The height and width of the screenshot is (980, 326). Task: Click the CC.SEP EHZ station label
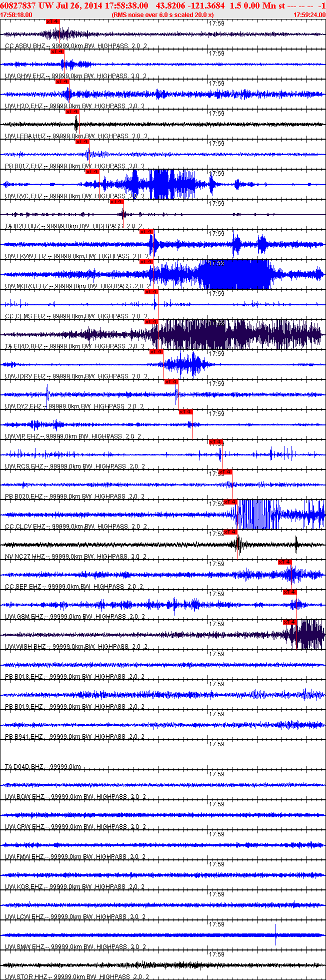click(74, 587)
